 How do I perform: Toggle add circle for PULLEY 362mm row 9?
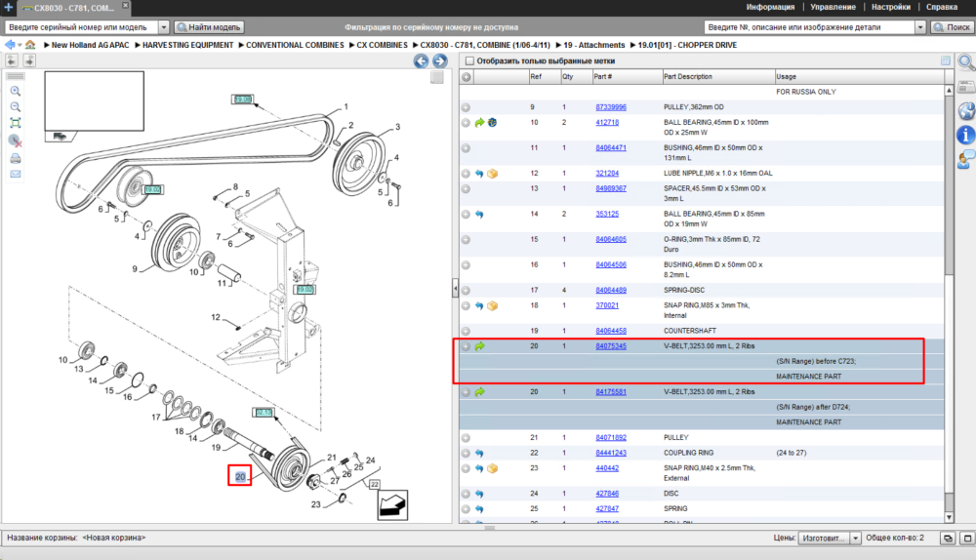pyautogui.click(x=466, y=107)
